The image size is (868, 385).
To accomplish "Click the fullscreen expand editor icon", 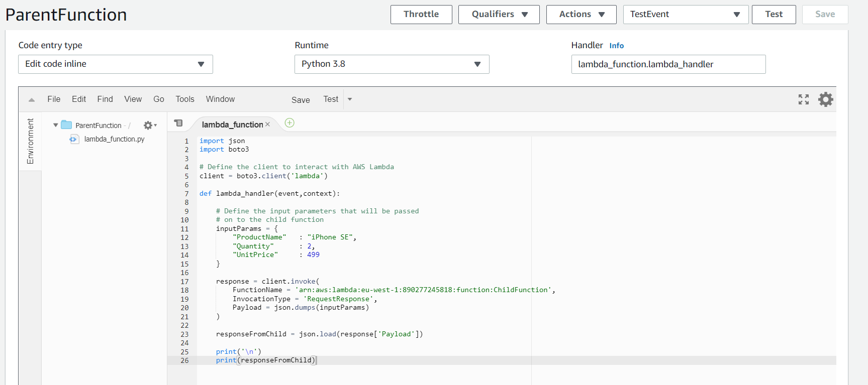I will point(803,99).
